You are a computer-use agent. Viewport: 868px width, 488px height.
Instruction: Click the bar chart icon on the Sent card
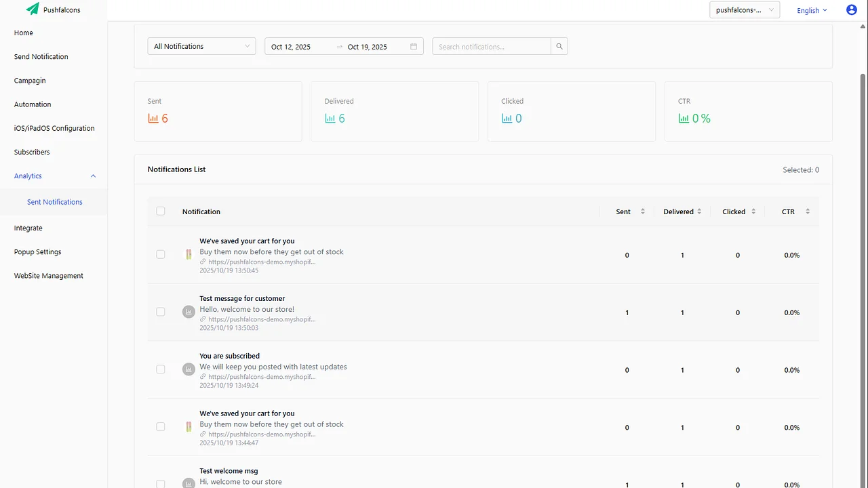[152, 117]
